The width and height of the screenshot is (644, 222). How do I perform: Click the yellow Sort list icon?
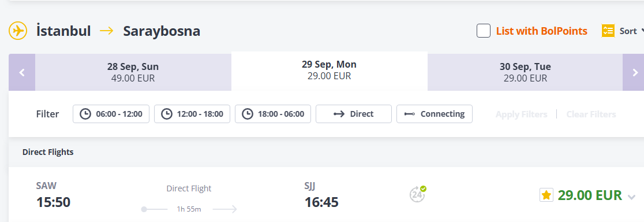click(608, 31)
